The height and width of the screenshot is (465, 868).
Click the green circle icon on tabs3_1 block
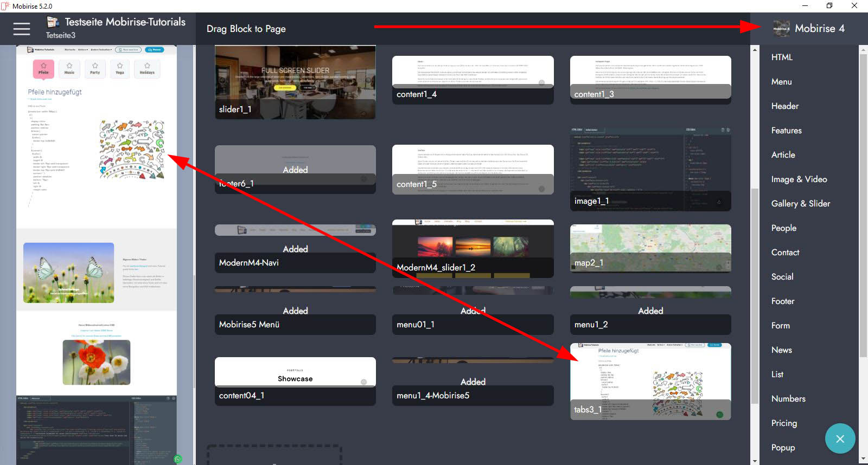click(x=720, y=415)
